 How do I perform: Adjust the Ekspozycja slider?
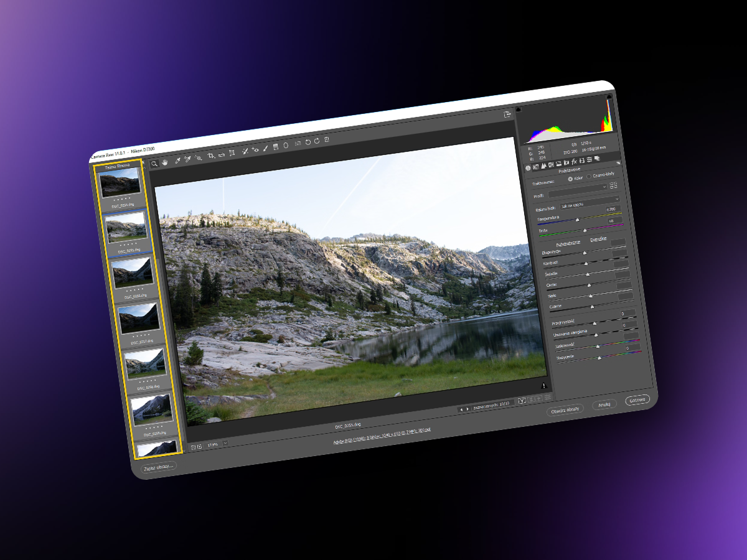click(x=585, y=253)
